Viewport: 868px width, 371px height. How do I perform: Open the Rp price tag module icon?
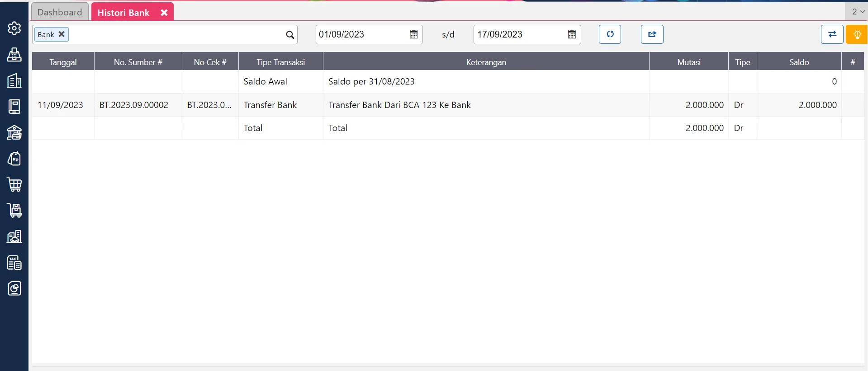14,159
